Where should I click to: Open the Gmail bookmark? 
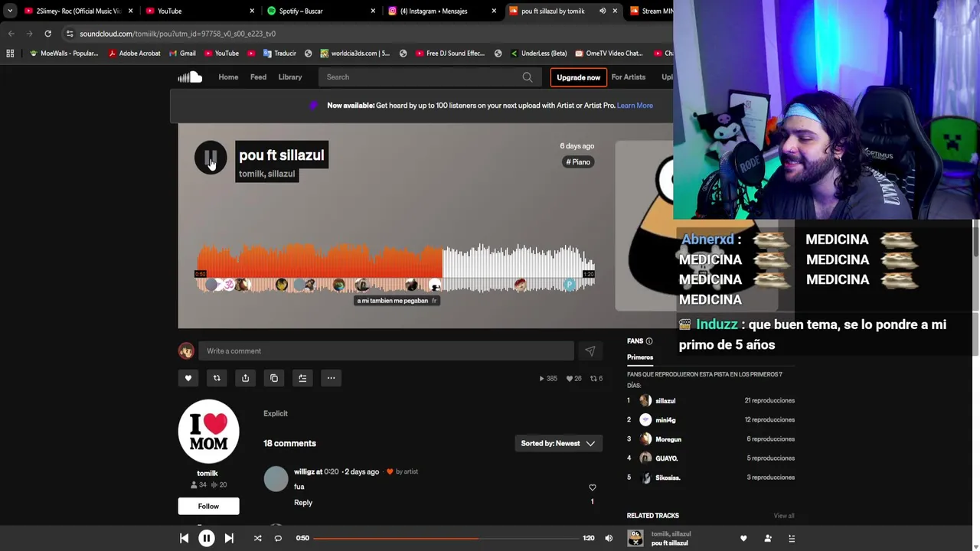[x=181, y=54]
